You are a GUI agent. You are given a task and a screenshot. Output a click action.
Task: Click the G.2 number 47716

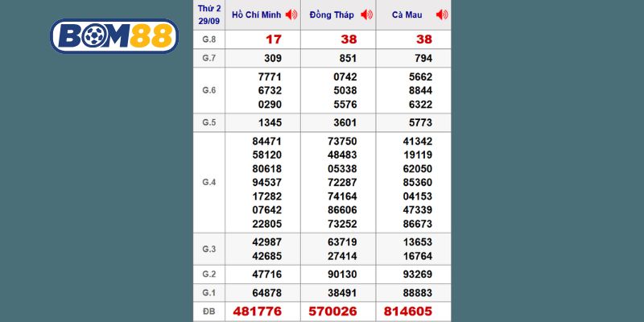coord(267,275)
